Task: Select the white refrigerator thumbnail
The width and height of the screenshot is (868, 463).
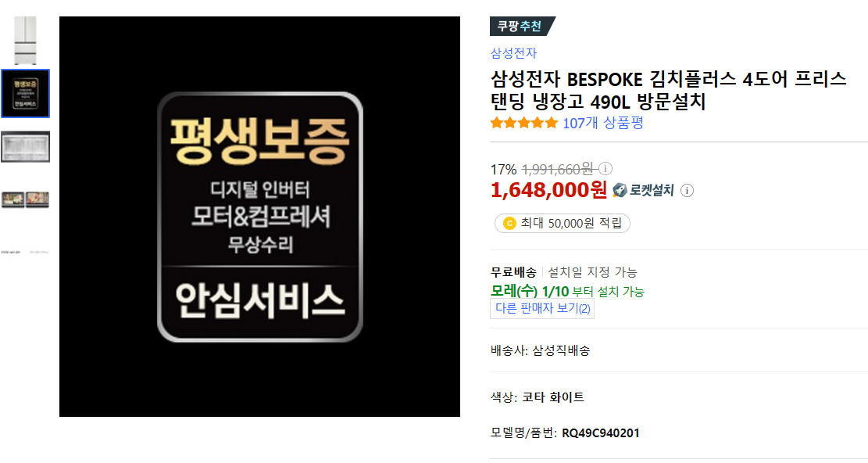Action: (x=26, y=40)
